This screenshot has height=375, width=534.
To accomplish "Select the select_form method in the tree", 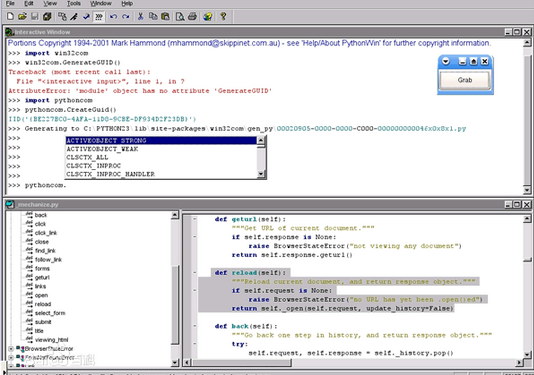I will [x=50, y=313].
